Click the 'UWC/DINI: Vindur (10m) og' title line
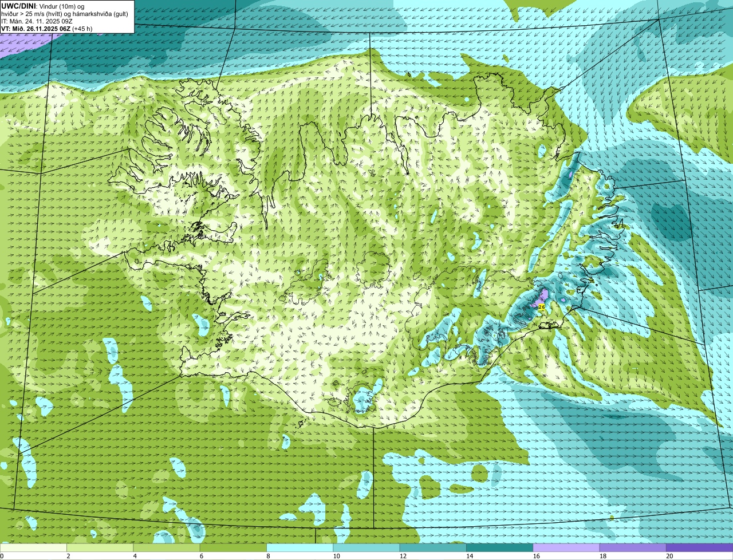 point(43,6)
